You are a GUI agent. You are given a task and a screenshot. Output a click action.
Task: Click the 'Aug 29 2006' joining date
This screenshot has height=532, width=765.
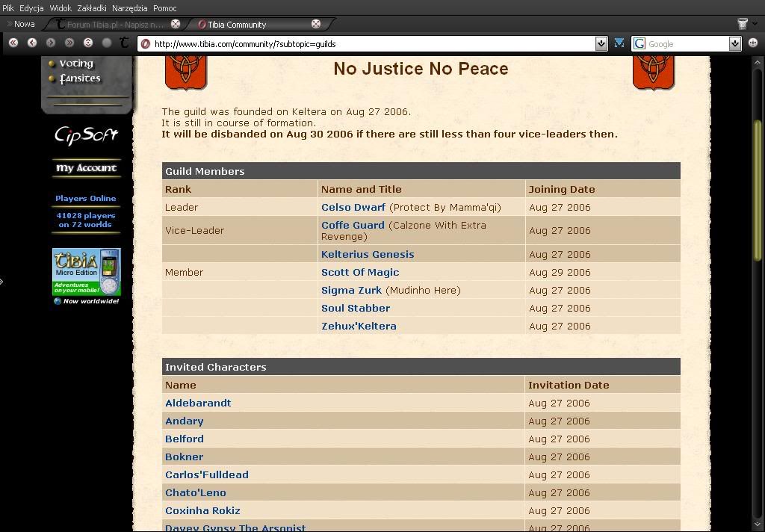[560, 272]
